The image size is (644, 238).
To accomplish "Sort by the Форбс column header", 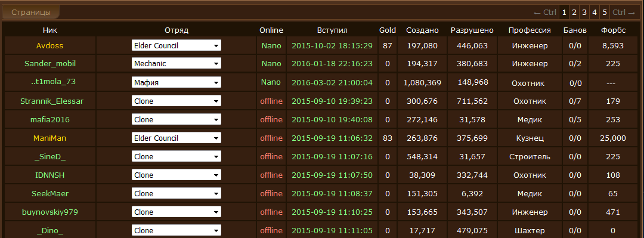I will pos(613,30).
